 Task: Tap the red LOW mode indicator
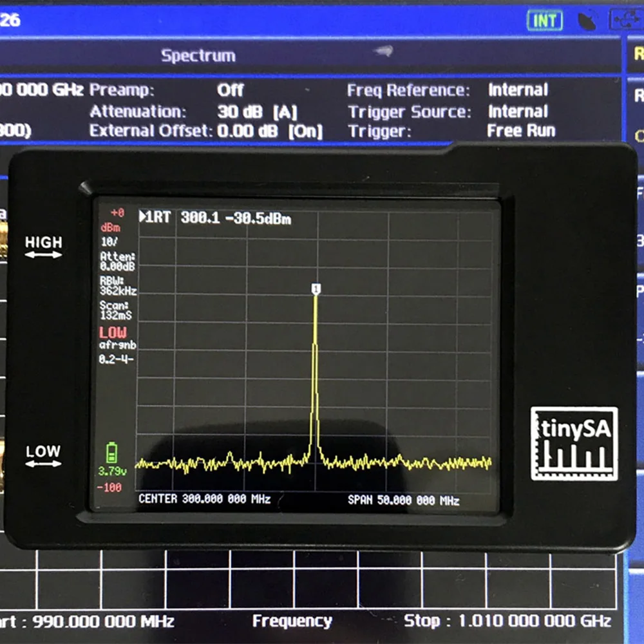pos(111,331)
